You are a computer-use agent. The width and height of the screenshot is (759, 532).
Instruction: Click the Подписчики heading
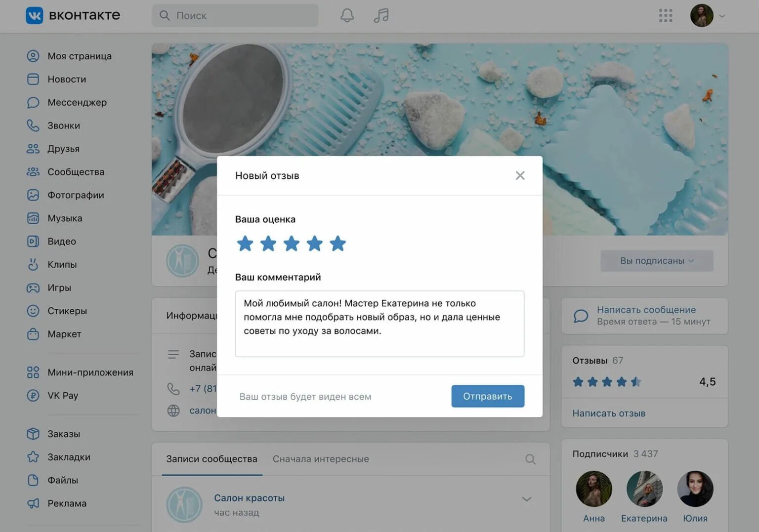point(600,454)
